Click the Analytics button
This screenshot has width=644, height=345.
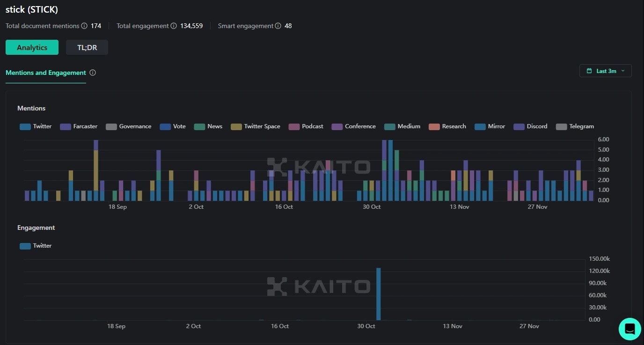32,47
